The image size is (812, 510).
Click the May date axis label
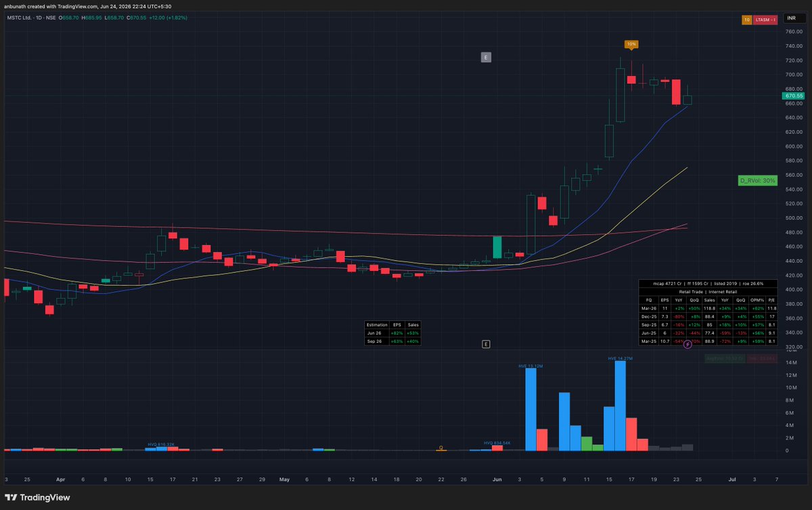[284, 479]
